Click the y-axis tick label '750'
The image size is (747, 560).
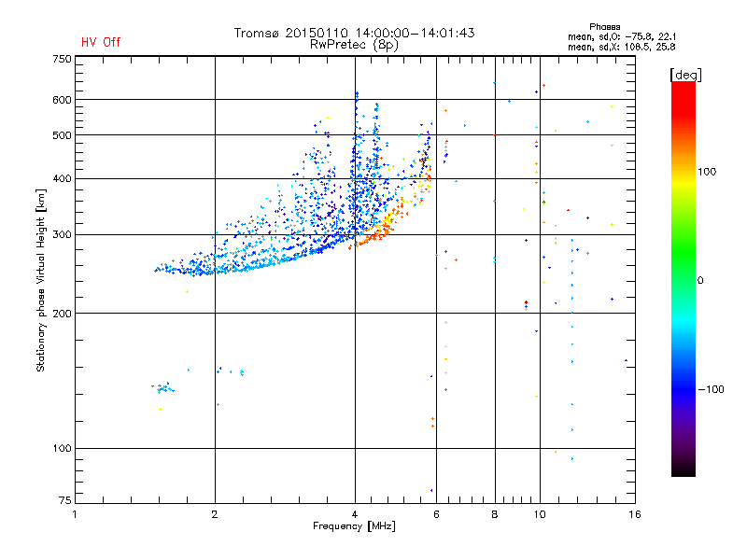(62, 59)
